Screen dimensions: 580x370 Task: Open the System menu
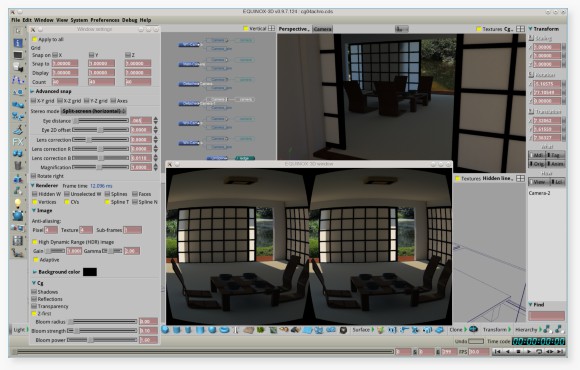point(79,20)
